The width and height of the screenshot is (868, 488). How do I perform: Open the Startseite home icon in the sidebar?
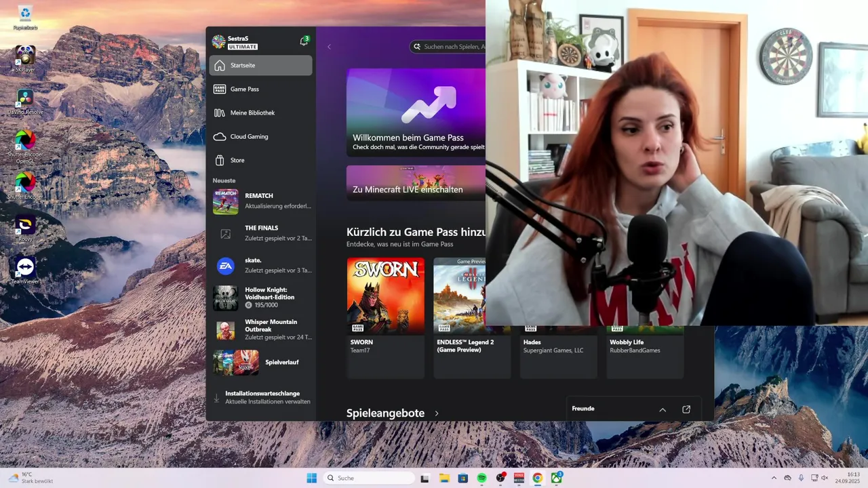(x=219, y=66)
